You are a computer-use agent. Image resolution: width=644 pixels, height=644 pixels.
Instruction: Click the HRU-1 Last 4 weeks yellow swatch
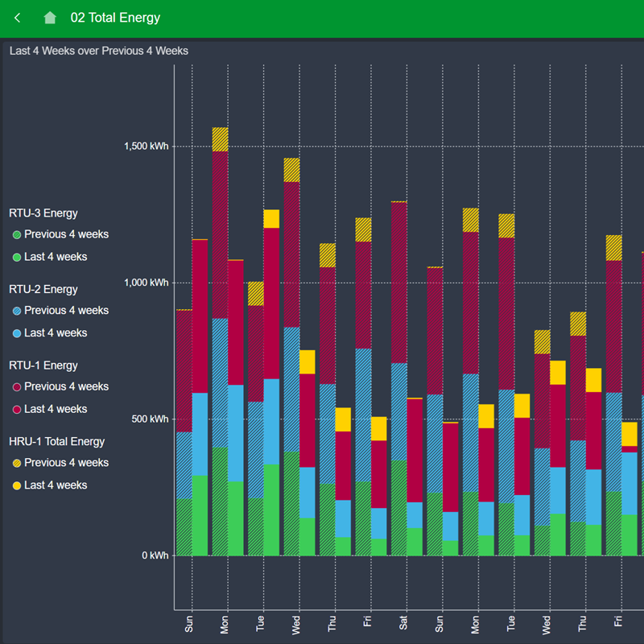click(17, 485)
